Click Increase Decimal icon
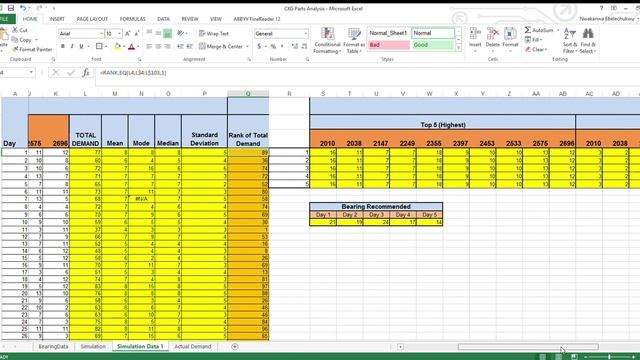The width and height of the screenshot is (640, 360). (x=295, y=47)
